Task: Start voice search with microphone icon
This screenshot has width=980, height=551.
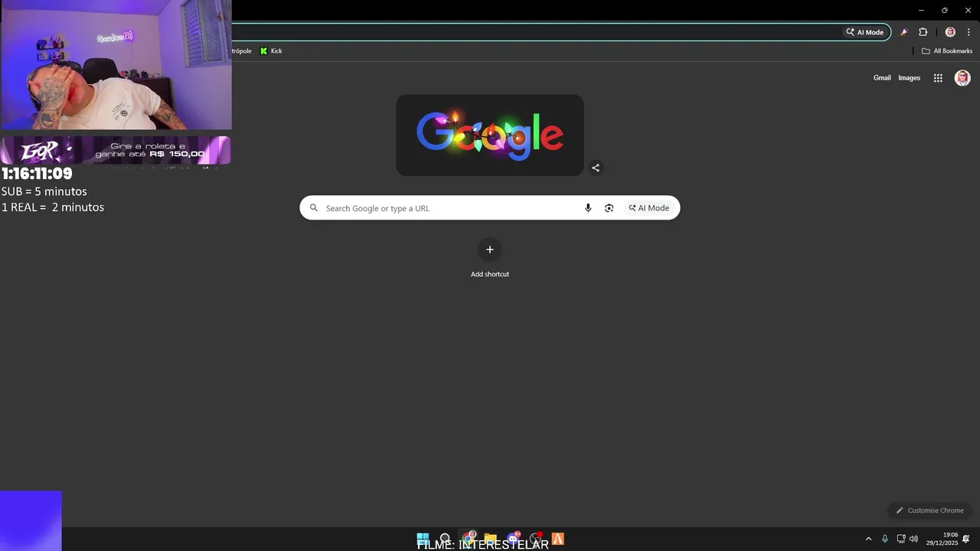Action: tap(588, 208)
